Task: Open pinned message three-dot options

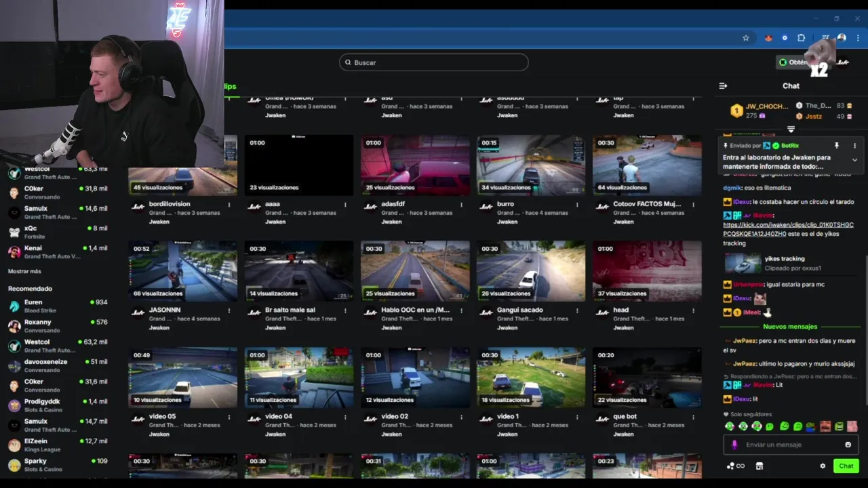Action: pos(854,146)
